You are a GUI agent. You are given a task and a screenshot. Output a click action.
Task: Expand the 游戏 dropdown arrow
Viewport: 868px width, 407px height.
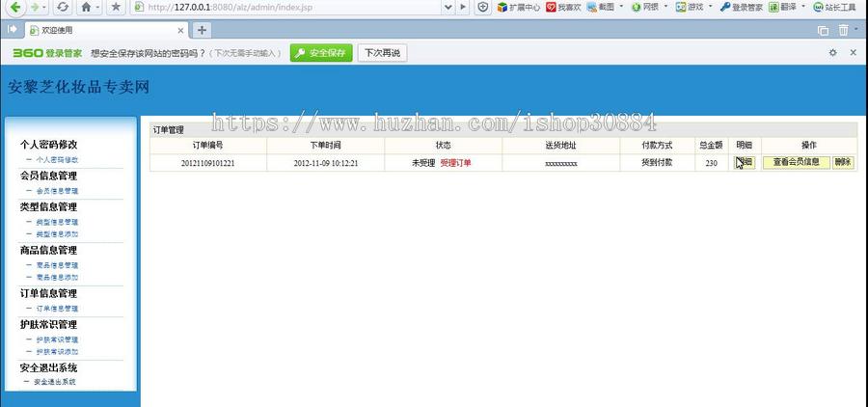click(710, 7)
